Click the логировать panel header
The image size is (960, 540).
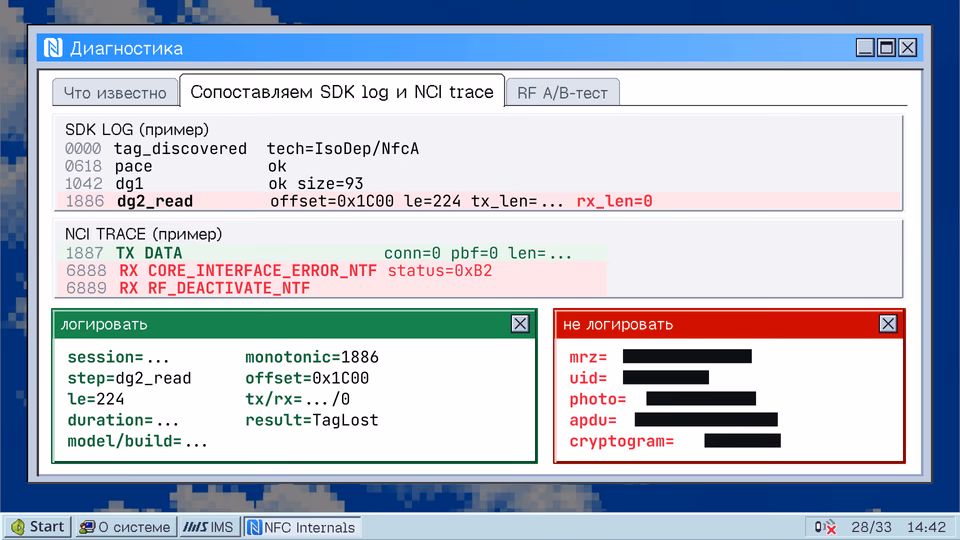tap(294, 324)
